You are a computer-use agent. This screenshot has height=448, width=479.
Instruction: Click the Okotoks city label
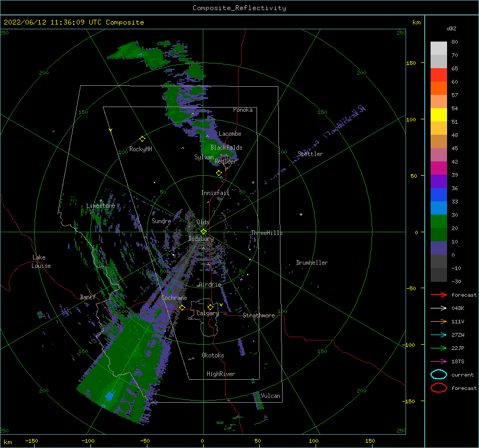click(x=213, y=355)
